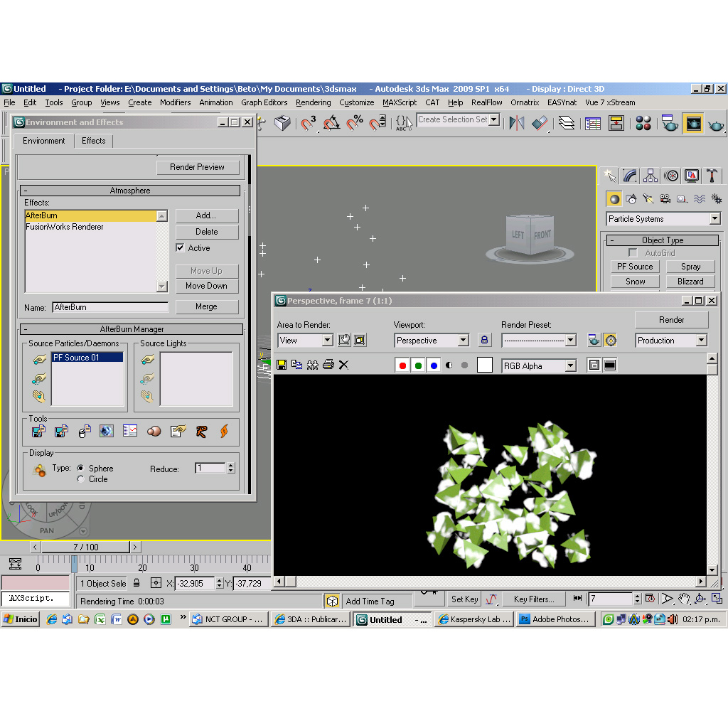Click the Mirror tool in main toolbar
This screenshot has width=728, height=711.
click(516, 124)
